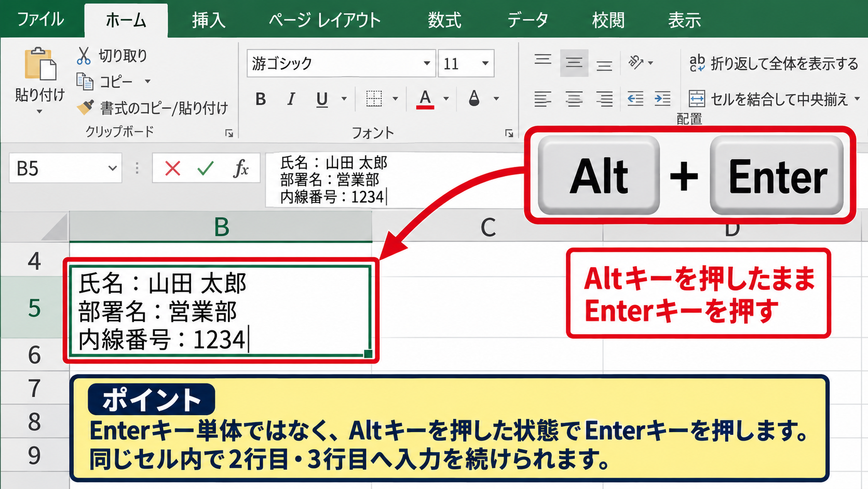The image size is (868, 489).
Task: Toggle Underline formatting
Action: coord(322,99)
